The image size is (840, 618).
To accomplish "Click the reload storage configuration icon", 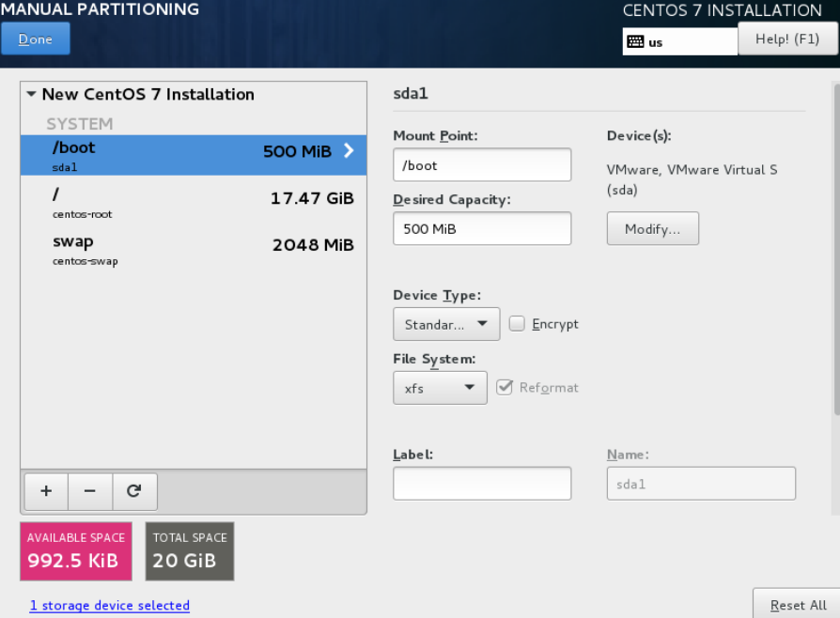I will point(134,490).
